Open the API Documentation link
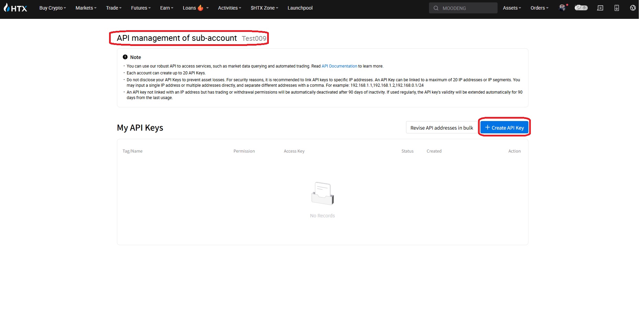The image size is (644, 324). point(339,66)
